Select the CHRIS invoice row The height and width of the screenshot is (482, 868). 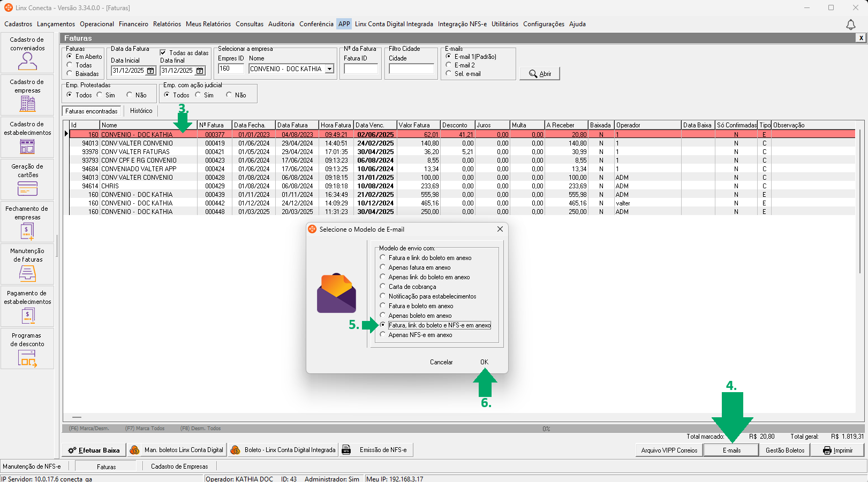[463, 186]
